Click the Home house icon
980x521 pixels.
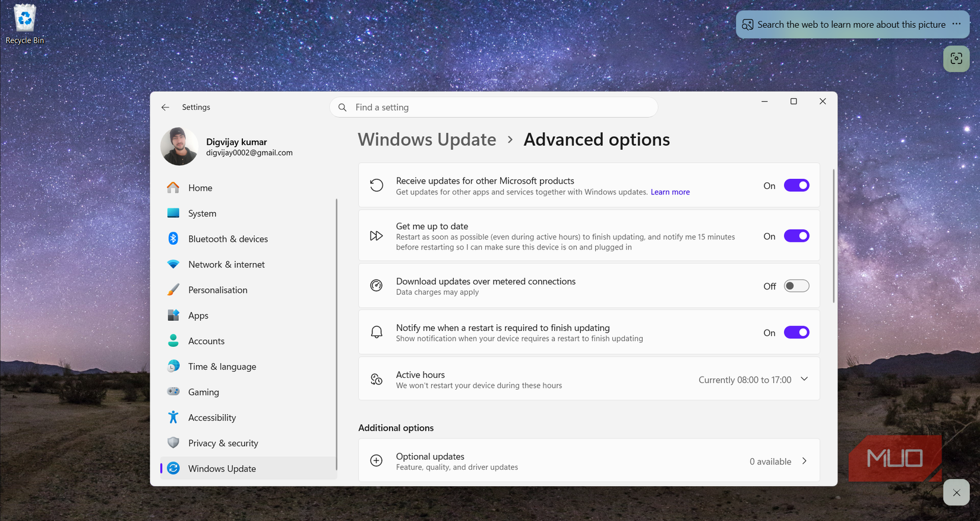pos(173,188)
